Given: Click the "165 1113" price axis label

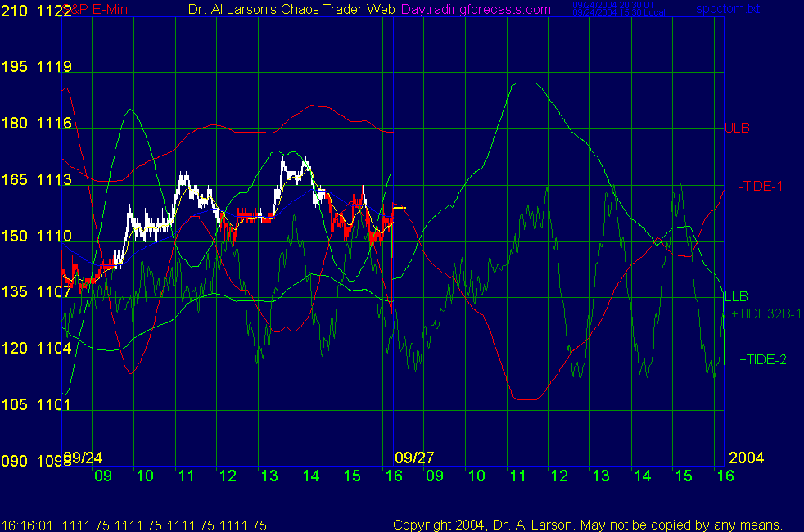Looking at the screenshot, I should click(x=36, y=179).
